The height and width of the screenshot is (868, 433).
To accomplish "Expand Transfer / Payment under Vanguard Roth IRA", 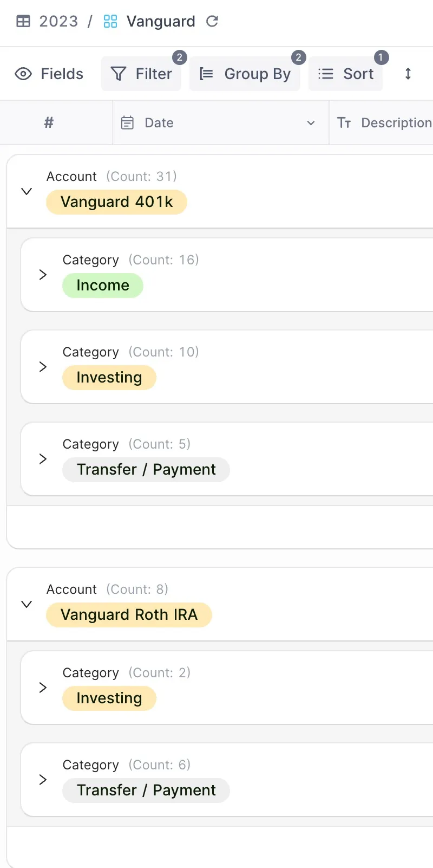I will [x=43, y=780].
